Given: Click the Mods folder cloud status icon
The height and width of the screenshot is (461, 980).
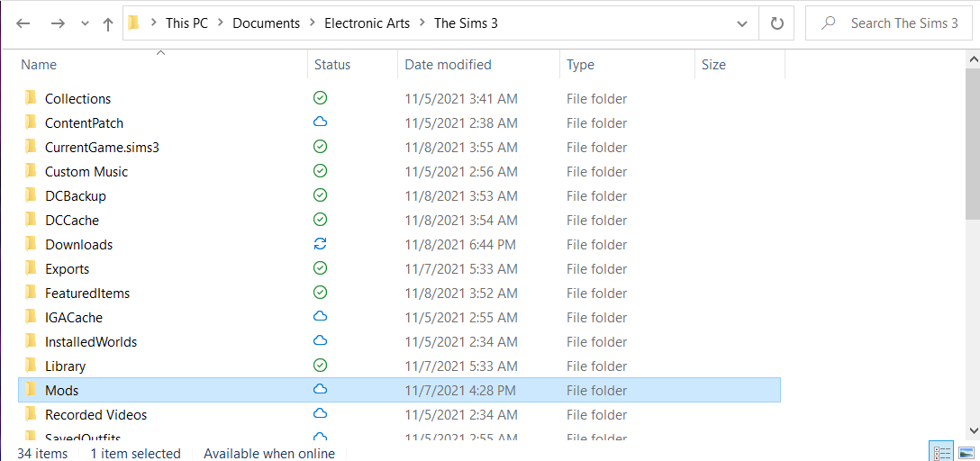Looking at the screenshot, I should point(320,390).
